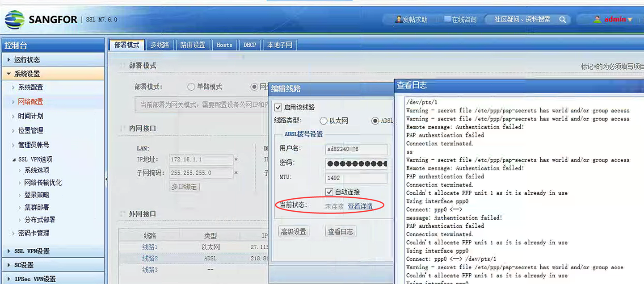Click the 高级设置 button
The width and height of the screenshot is (644, 284).
click(x=294, y=231)
